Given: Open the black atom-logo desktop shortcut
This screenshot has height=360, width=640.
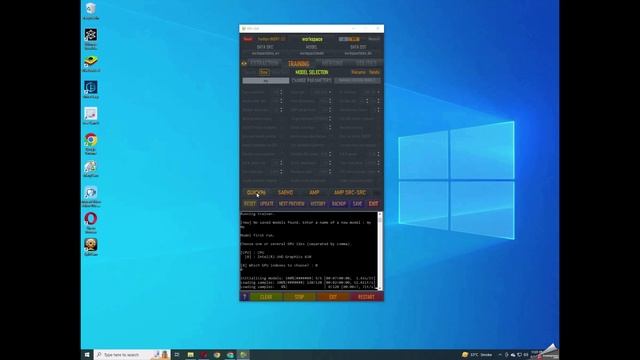Looking at the screenshot, I should click(x=91, y=38).
